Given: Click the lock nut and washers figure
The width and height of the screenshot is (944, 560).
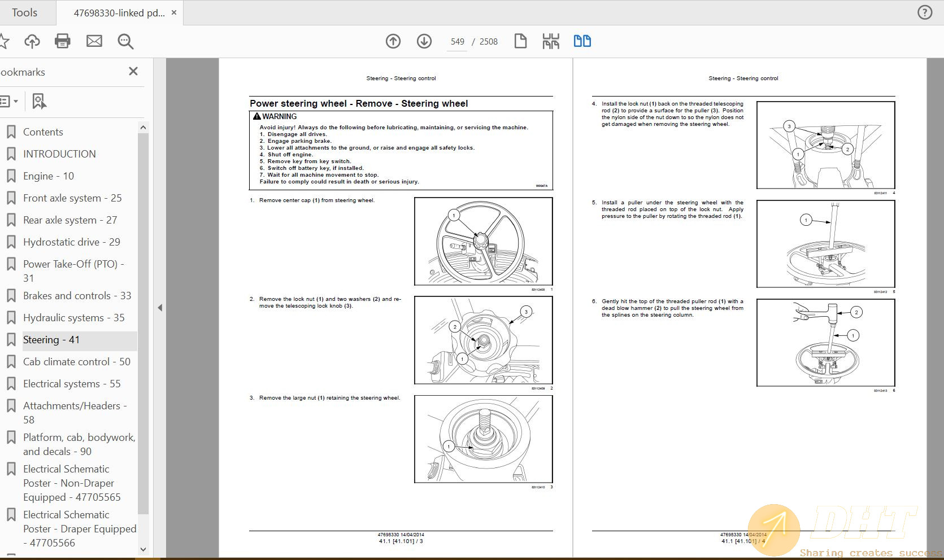Looking at the screenshot, I should 484,340.
